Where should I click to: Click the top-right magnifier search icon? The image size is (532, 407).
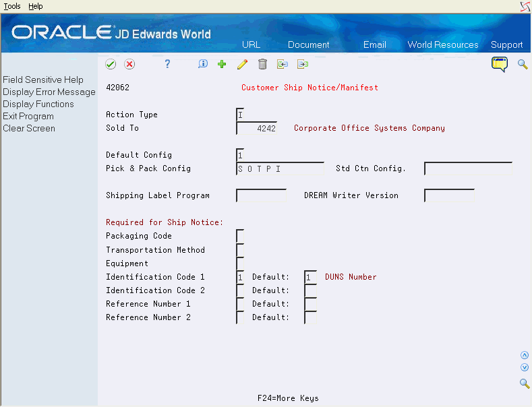523,64
